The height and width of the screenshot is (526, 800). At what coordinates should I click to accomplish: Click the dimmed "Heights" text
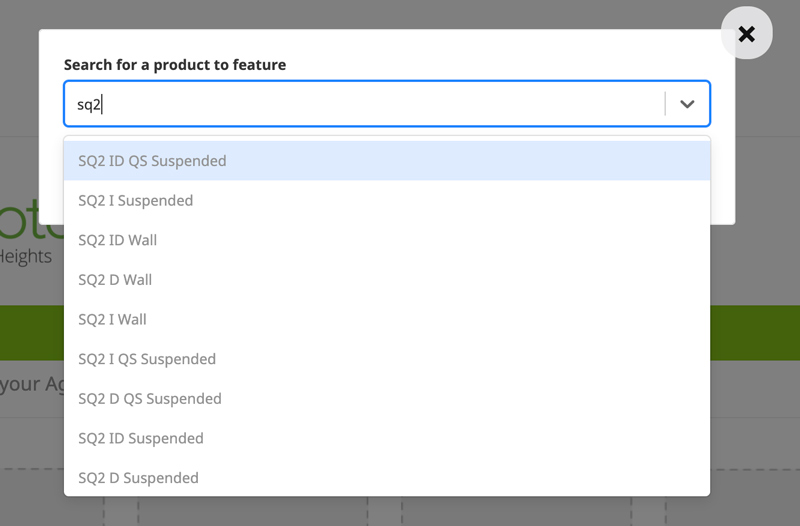pyautogui.click(x=26, y=257)
